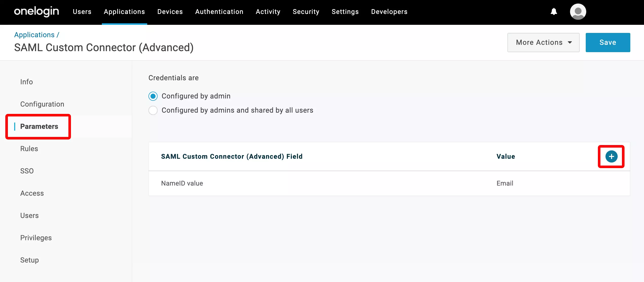Switch to the Access tab
The image size is (644, 282).
coord(32,193)
